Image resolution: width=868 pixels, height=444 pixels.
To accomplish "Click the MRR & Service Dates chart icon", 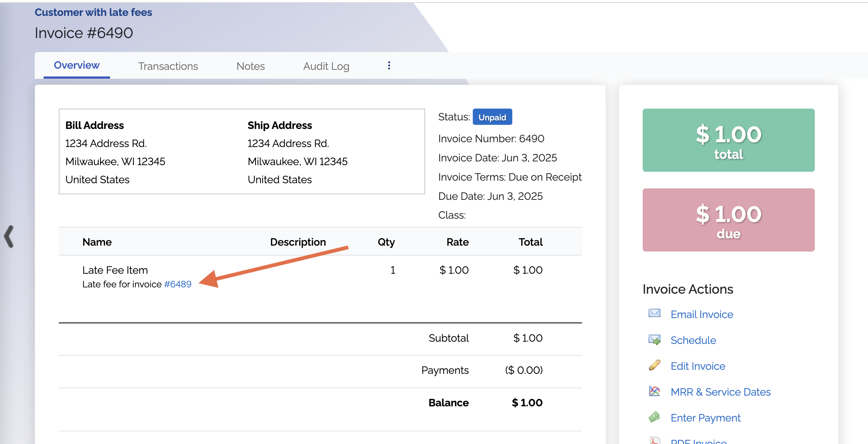I will pyautogui.click(x=654, y=391).
